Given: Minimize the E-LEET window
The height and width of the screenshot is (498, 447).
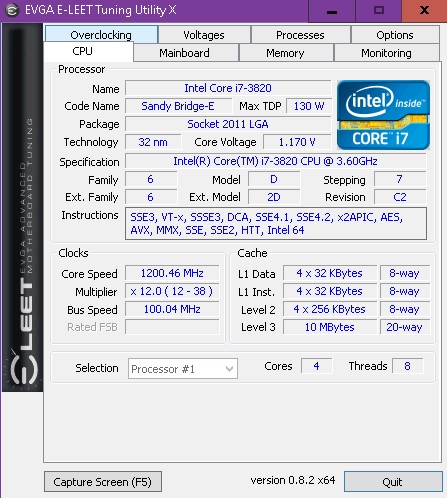Looking at the screenshot, I should point(332,11).
